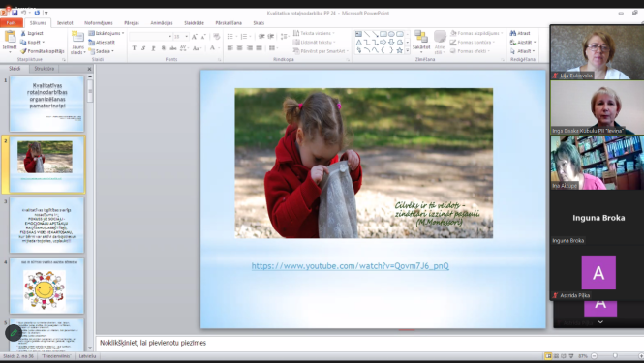Switch to the Noformējums (Design) tab

point(99,23)
